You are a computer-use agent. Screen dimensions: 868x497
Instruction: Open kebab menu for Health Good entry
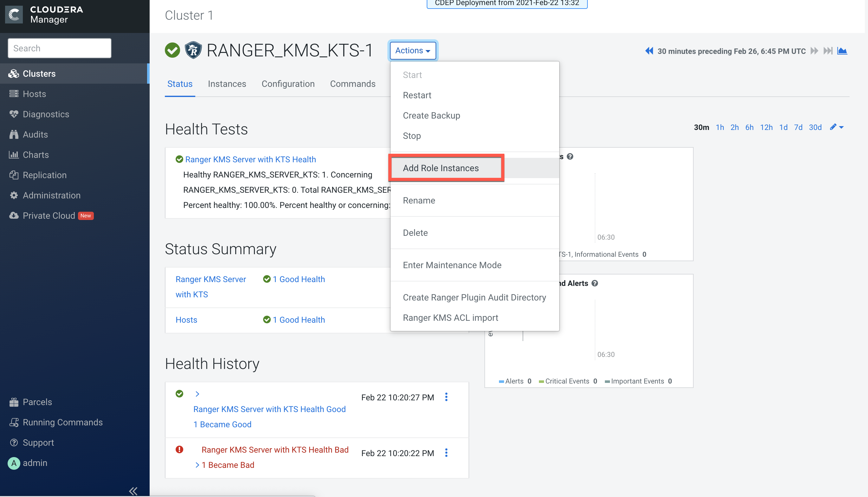tap(446, 397)
